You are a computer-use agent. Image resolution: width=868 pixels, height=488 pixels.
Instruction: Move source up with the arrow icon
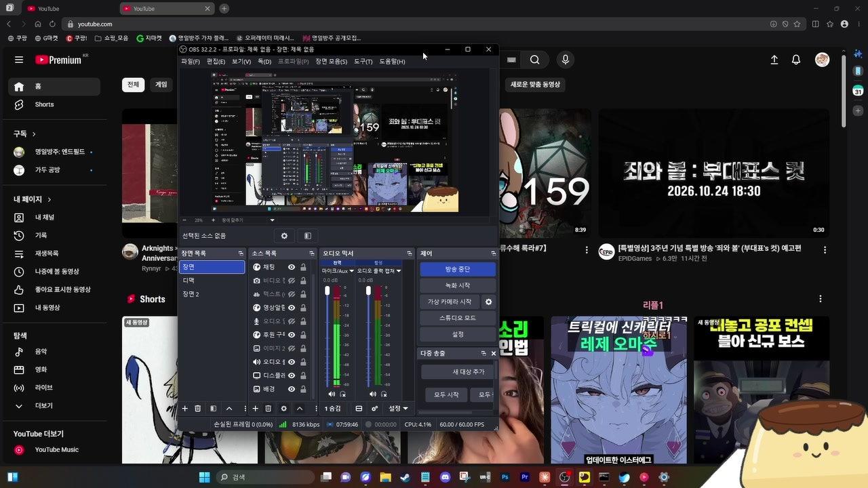(299, 409)
